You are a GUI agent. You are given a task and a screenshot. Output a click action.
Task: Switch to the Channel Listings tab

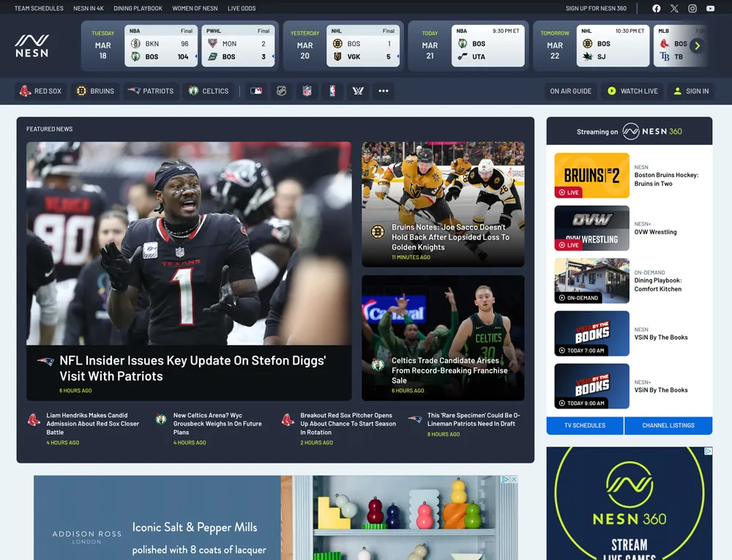(668, 425)
